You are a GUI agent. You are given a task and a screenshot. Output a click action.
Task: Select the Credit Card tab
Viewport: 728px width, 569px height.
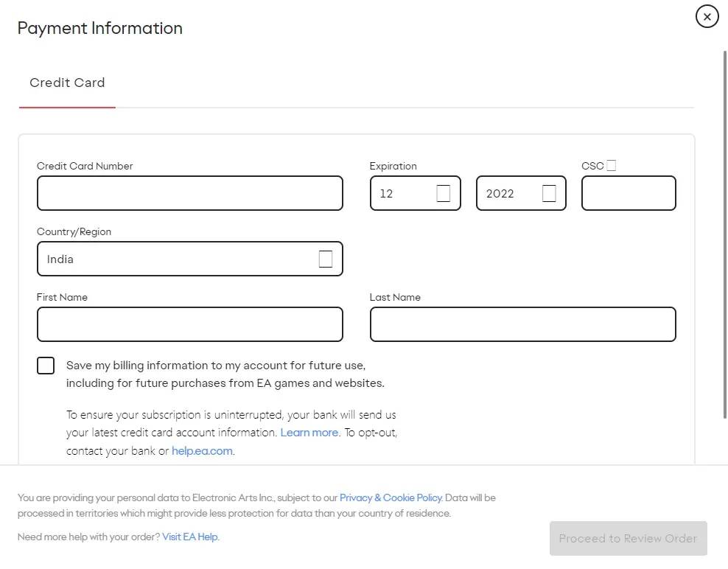click(x=67, y=83)
